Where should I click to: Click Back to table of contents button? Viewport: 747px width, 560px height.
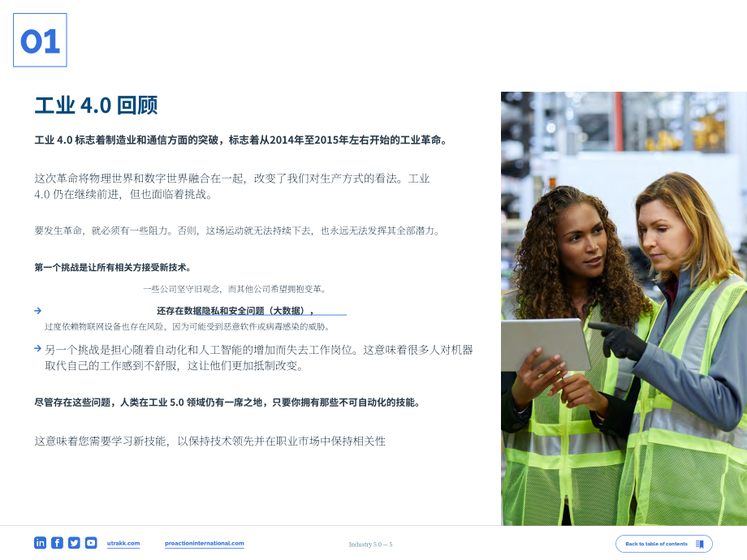point(663,544)
